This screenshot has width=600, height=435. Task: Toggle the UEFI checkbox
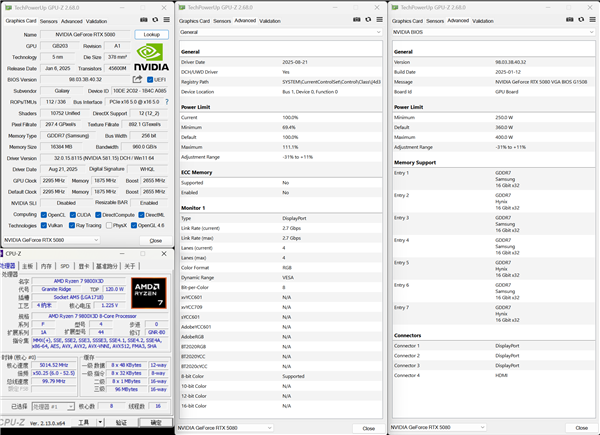click(150, 80)
